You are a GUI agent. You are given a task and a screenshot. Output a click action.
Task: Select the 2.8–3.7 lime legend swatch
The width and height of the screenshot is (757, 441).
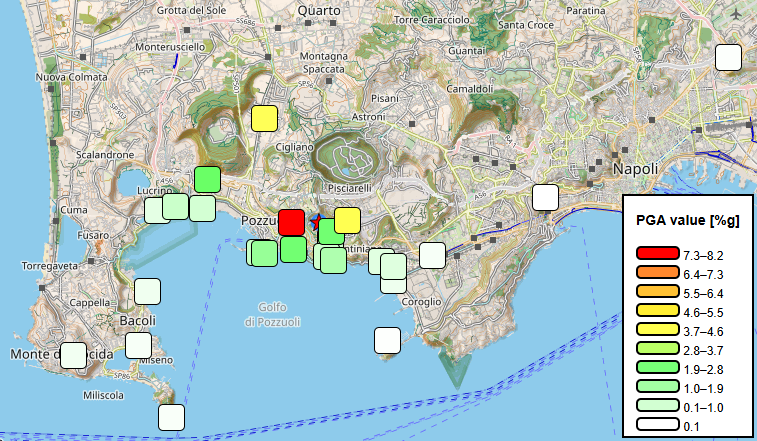(x=658, y=348)
